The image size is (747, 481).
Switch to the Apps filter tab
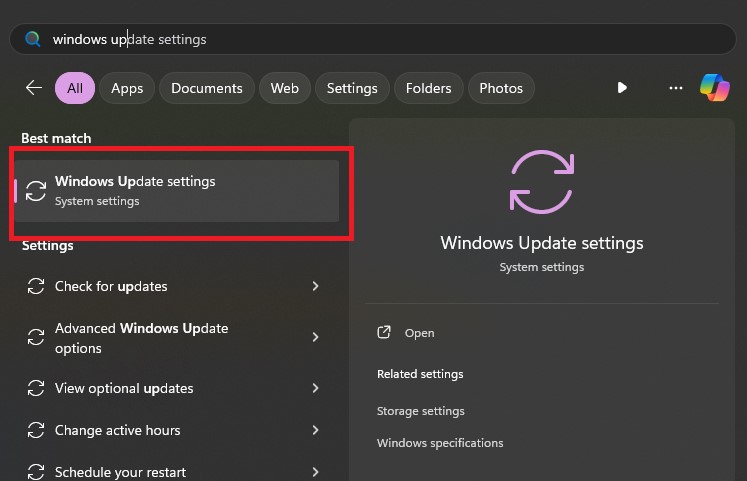coord(127,88)
